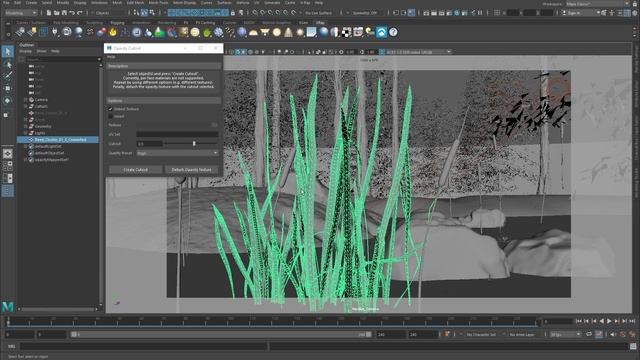Screen dimensions: 640x360
Task: Click the play forward button
Action: (x=609, y=322)
